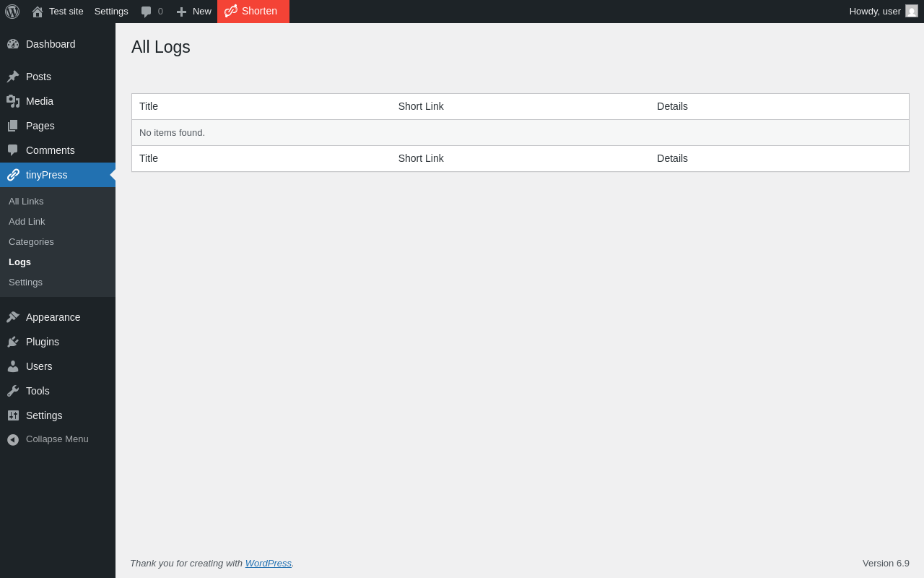This screenshot has height=578, width=924.
Task: Open tinyPress Settings submenu item
Action: [25, 282]
